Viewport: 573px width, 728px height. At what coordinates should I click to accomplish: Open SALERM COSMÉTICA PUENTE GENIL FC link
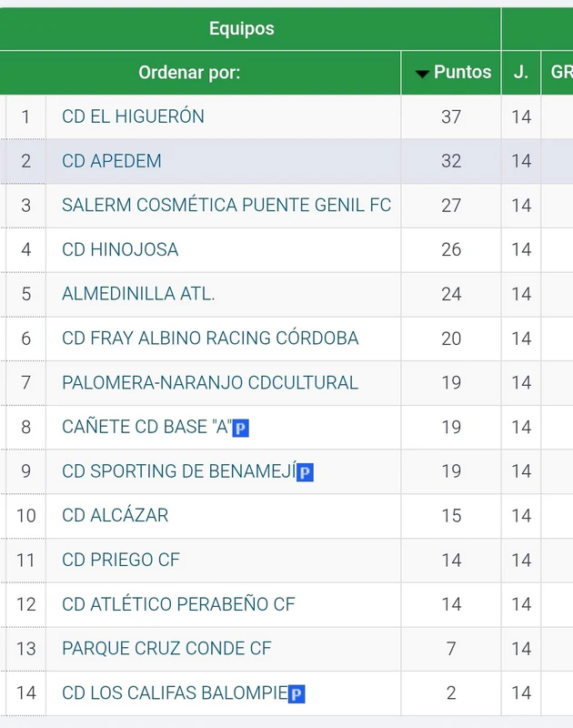point(226,206)
